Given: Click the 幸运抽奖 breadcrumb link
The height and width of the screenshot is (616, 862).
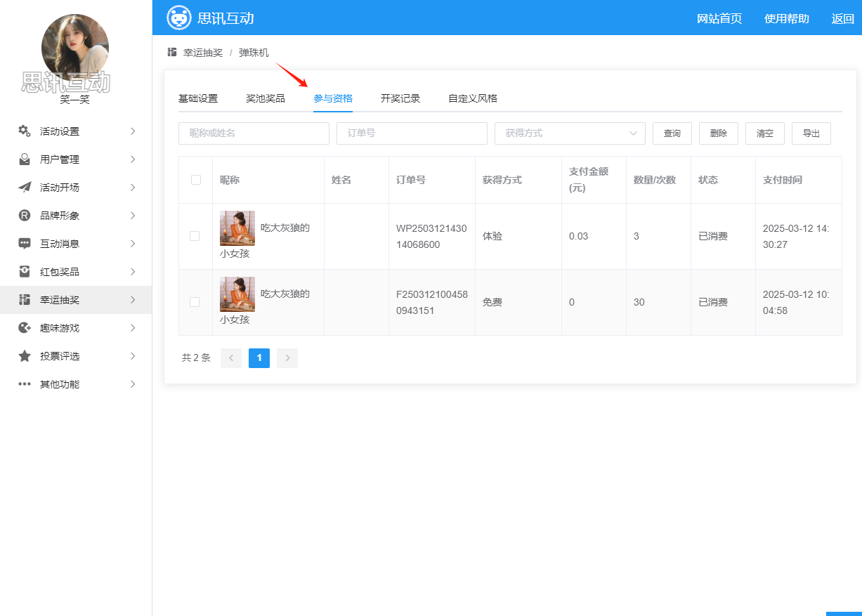Looking at the screenshot, I should (203, 53).
